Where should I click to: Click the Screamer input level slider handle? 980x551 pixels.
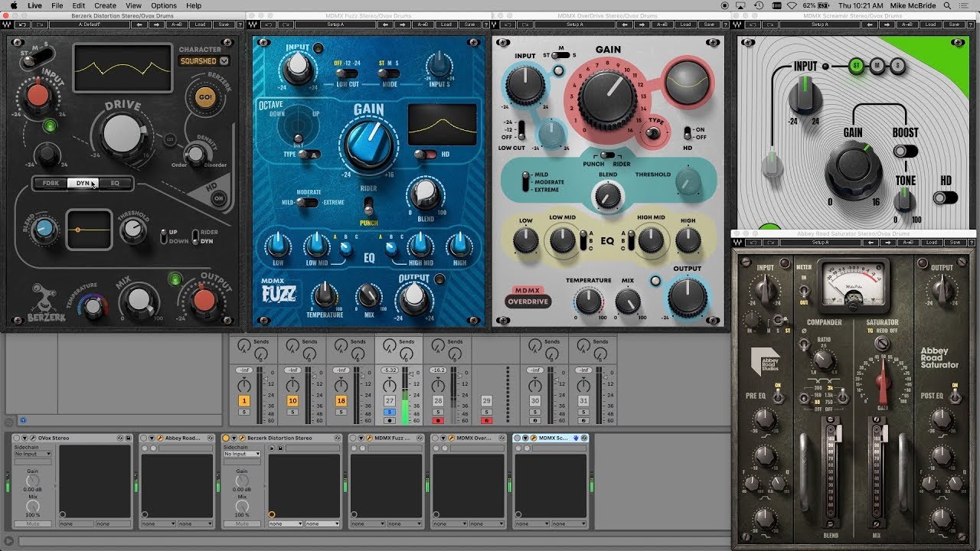(772, 164)
